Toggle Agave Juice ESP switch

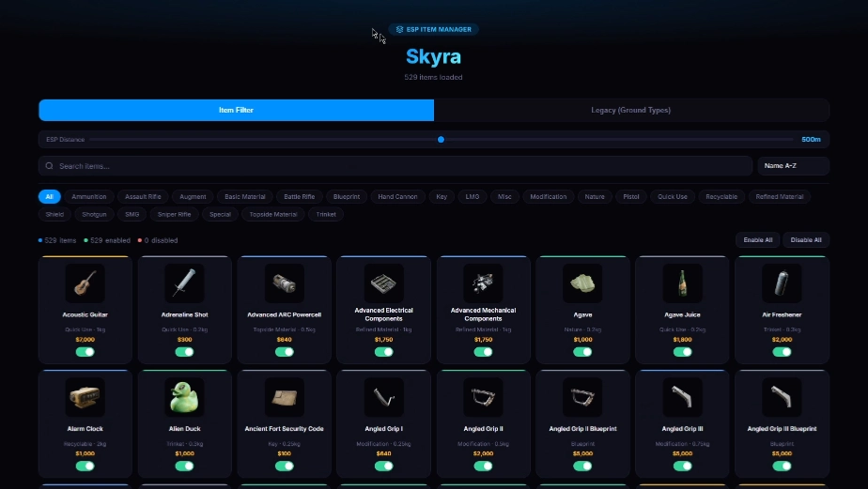click(682, 352)
